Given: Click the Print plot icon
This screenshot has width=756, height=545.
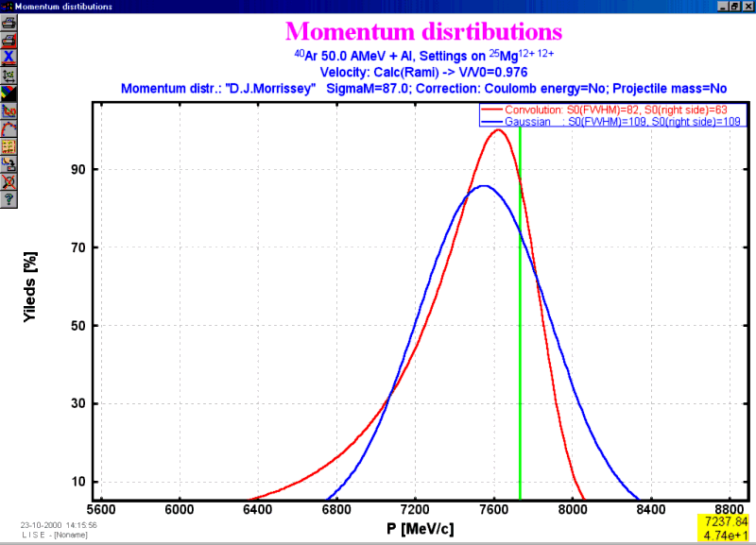Looking at the screenshot, I should 9,24.
